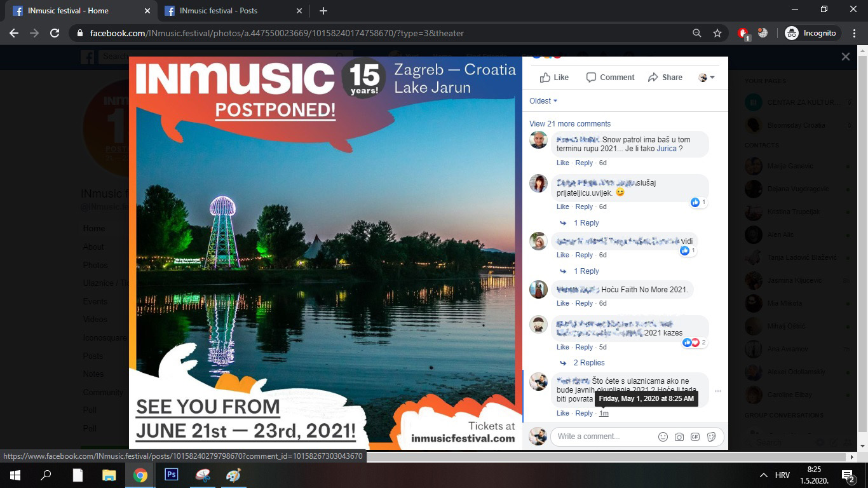Open Photoshop from taskbar
This screenshot has width=868, height=488.
(171, 475)
